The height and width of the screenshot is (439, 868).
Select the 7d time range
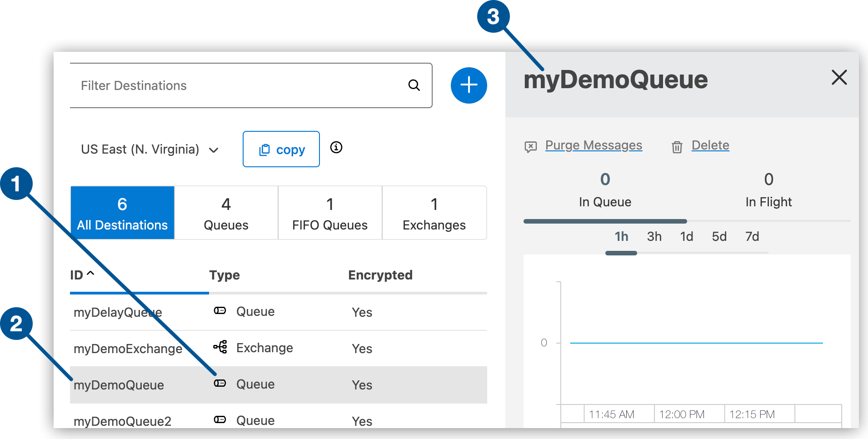coord(752,236)
